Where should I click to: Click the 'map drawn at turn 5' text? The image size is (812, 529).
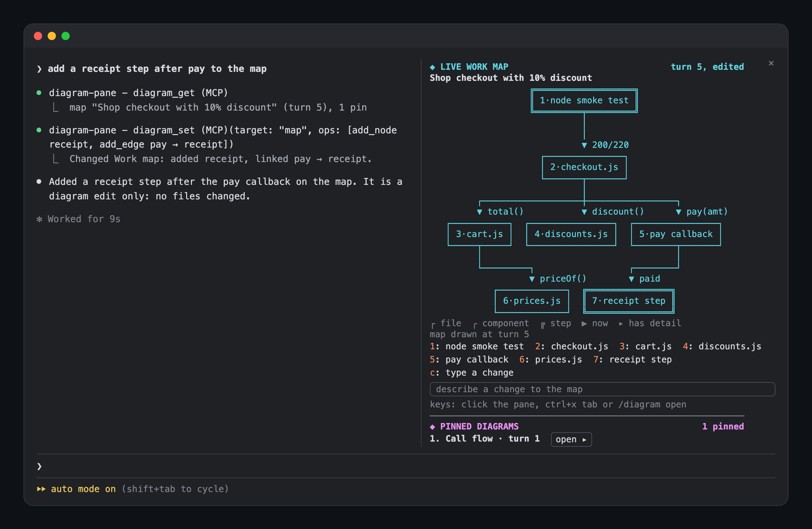coord(479,334)
